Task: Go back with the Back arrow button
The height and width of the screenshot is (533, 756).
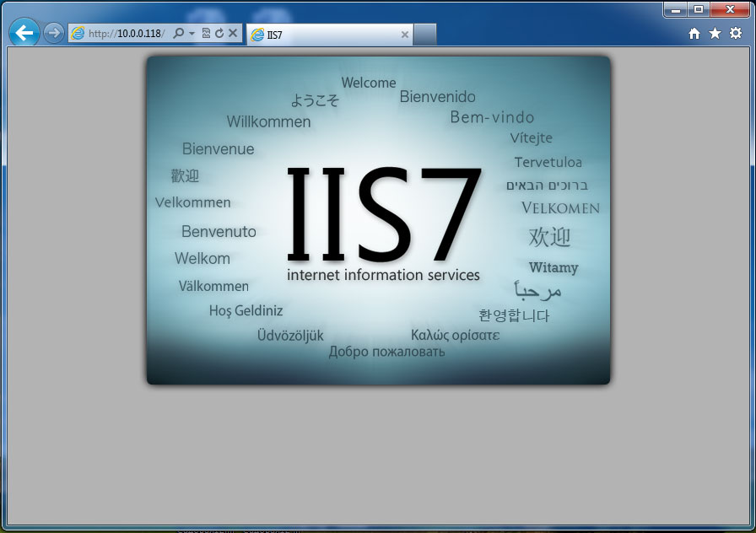Action: [x=24, y=33]
